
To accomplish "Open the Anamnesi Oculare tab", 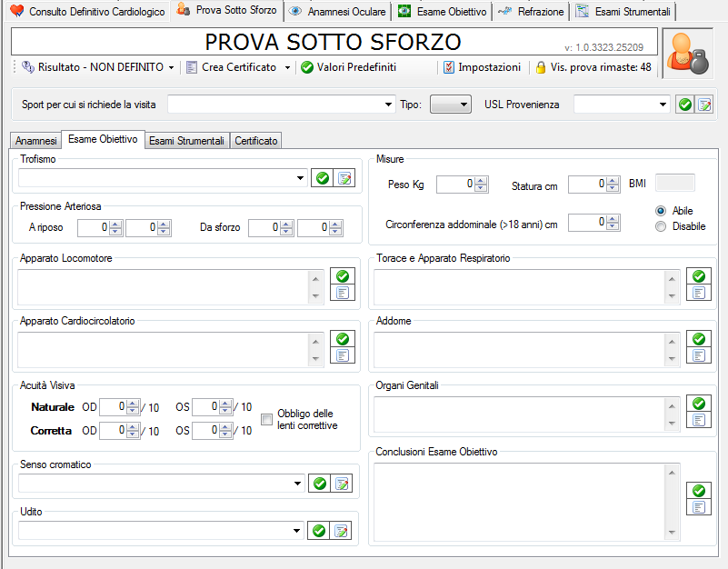I will point(338,12).
